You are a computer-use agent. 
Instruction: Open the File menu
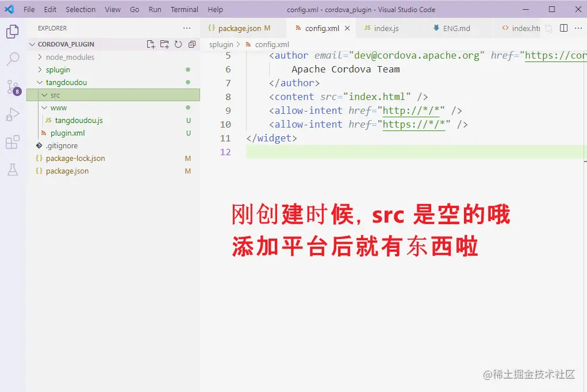click(29, 9)
